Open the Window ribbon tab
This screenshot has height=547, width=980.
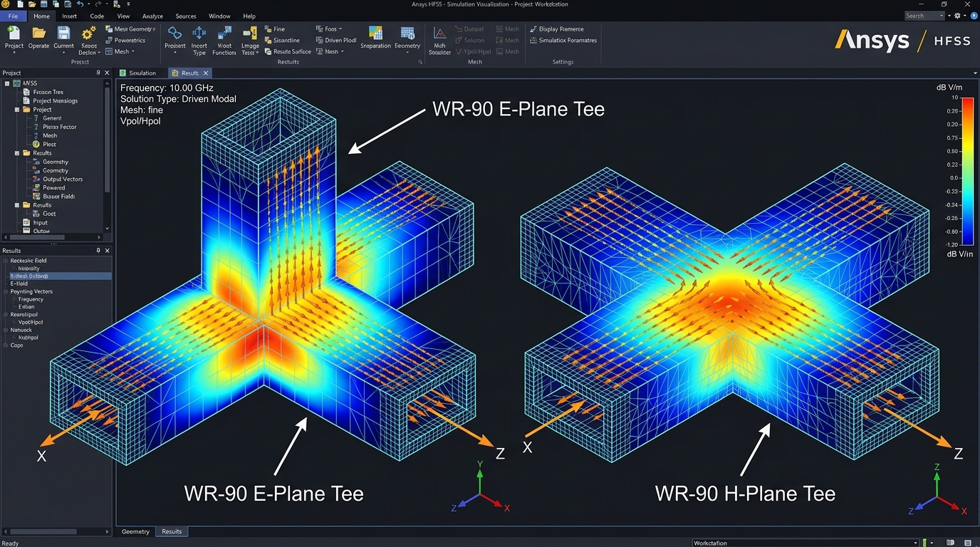tap(219, 16)
